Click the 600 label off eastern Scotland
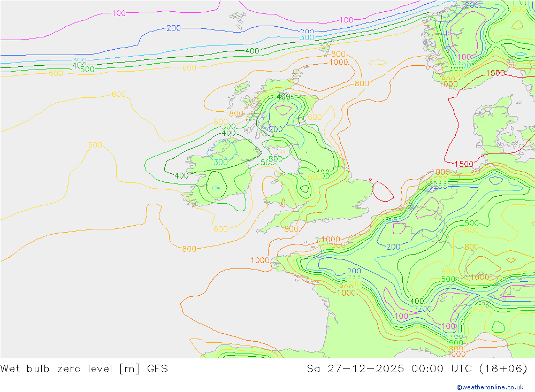The height and width of the screenshot is (392, 535). [x=315, y=117]
